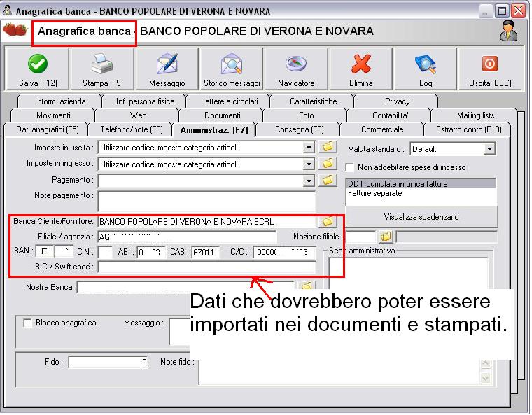The image size is (532, 415).
Task: Select Telefono/note (F6) tab
Action: pyautogui.click(x=132, y=129)
